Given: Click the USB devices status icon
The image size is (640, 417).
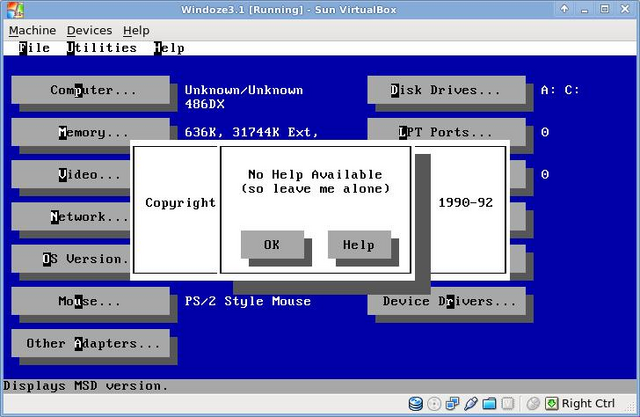Looking at the screenshot, I should click(471, 404).
